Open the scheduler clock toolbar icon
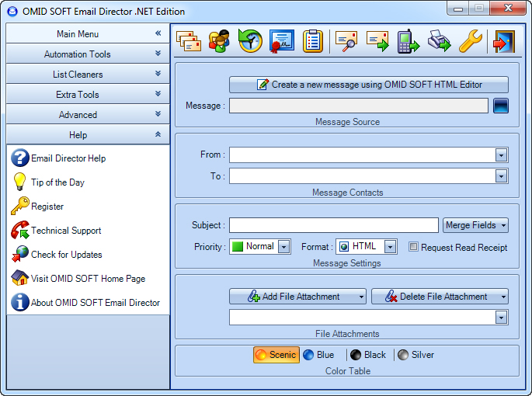Image resolution: width=532 pixels, height=396 pixels. [x=250, y=41]
